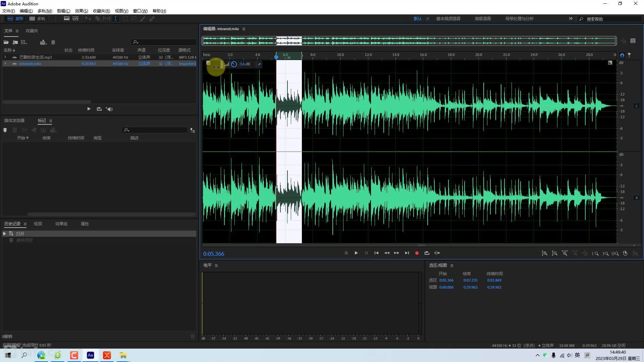The height and width of the screenshot is (362, 644).
Task: Sort files by 持续时间 column in Files panel
Action: click(x=86, y=50)
